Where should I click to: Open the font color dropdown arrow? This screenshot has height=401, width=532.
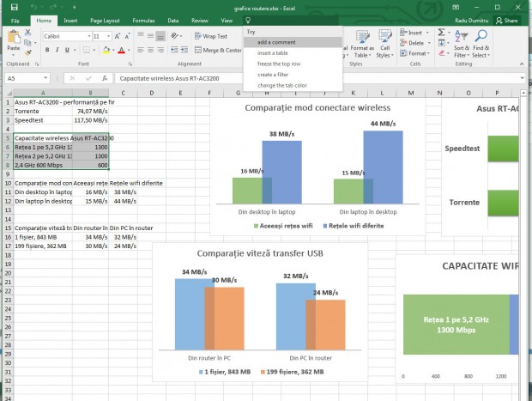click(x=129, y=51)
